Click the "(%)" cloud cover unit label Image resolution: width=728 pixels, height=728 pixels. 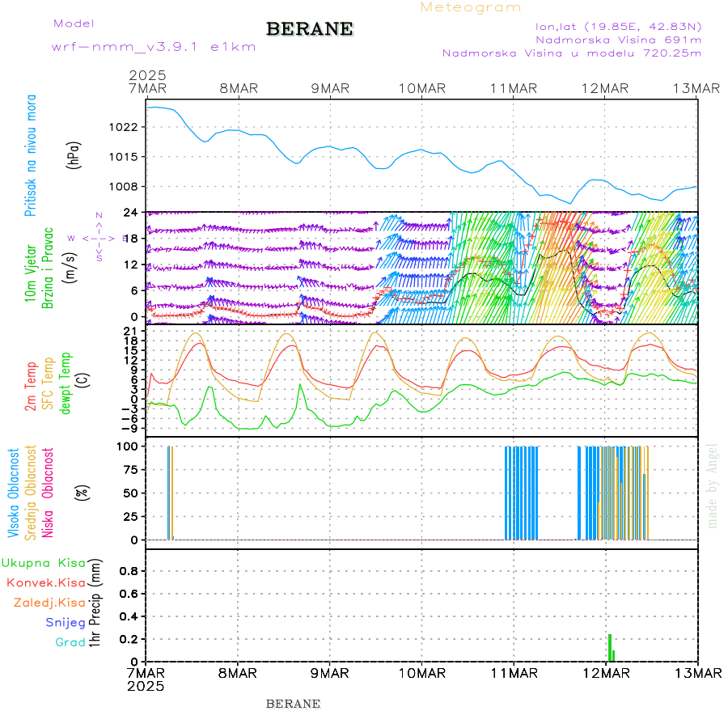[83, 492]
